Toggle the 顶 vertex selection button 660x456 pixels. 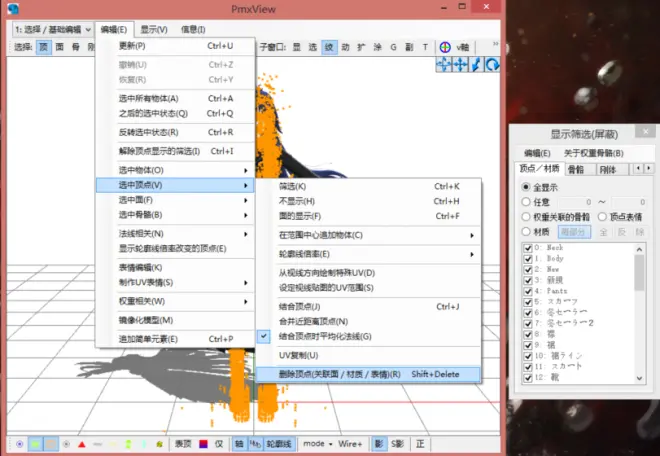click(x=44, y=47)
